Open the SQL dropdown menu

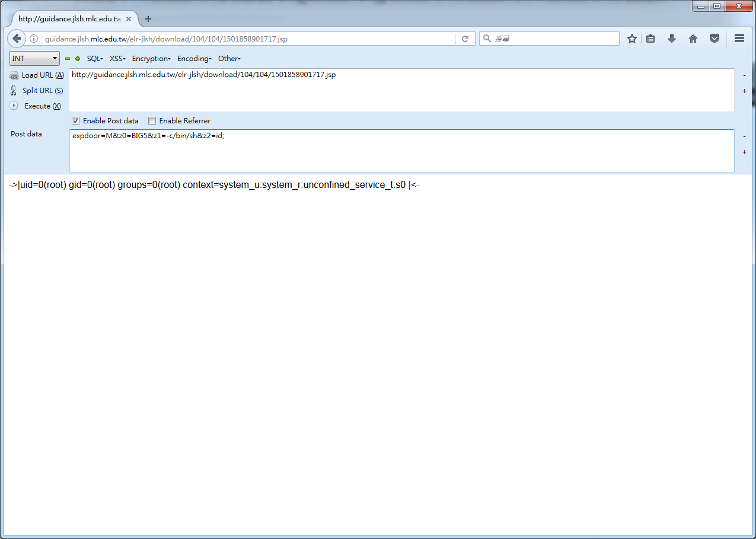(x=95, y=59)
